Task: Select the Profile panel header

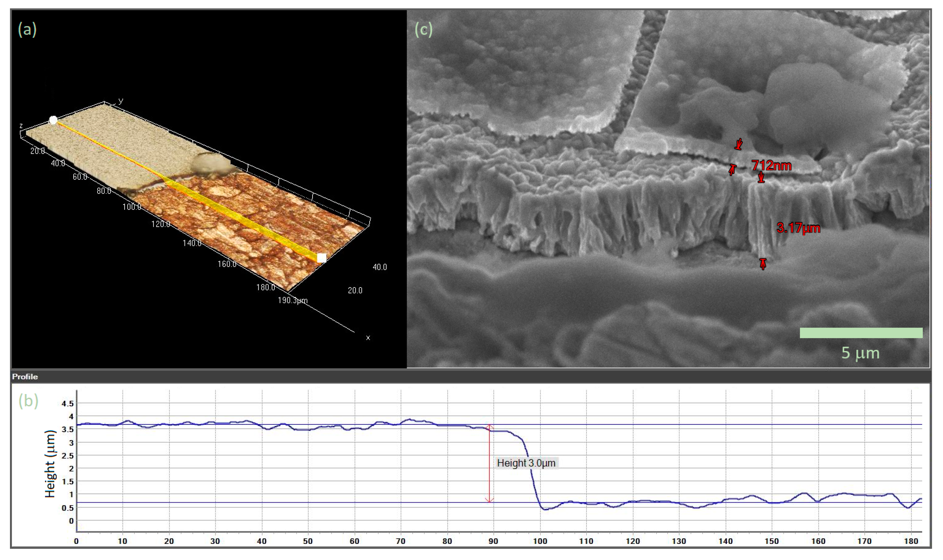Action: click(25, 377)
